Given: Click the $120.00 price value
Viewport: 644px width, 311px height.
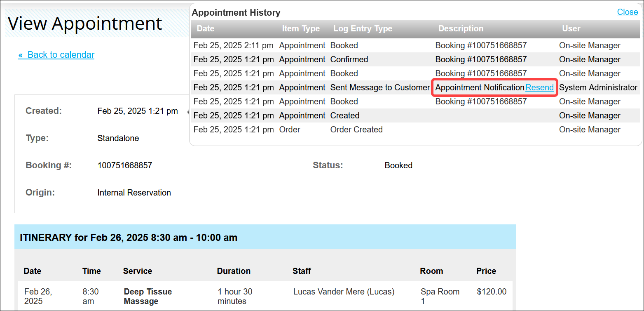Looking at the screenshot, I should 491,292.
